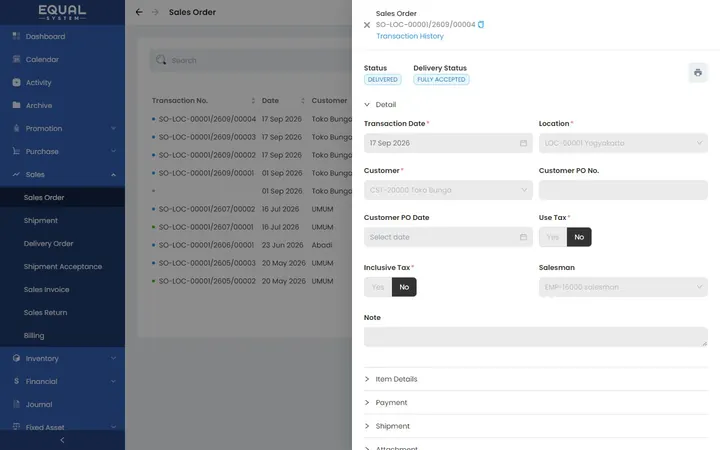Open Shipment Acceptance in sidebar
Image resolution: width=720 pixels, height=450 pixels.
pyautogui.click(x=62, y=266)
